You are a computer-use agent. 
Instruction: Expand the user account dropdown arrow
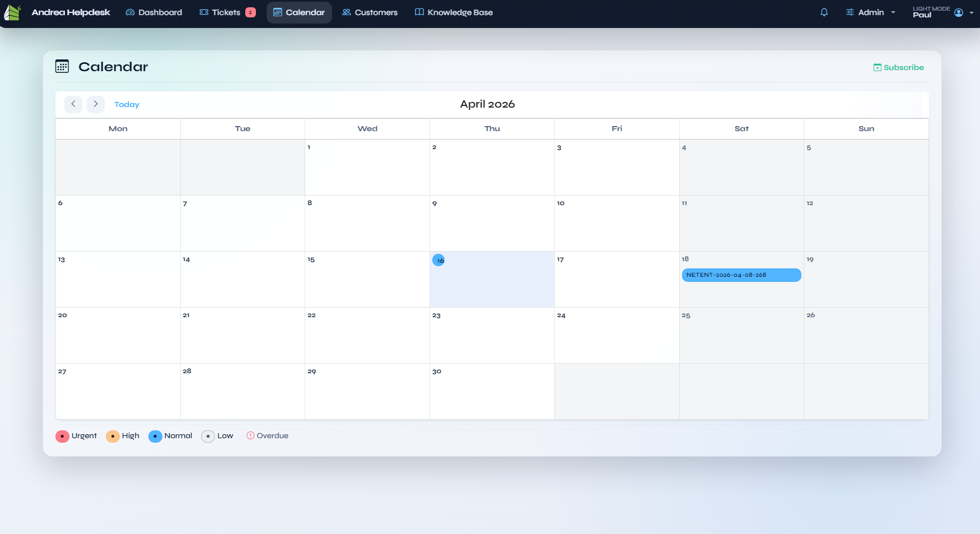972,12
